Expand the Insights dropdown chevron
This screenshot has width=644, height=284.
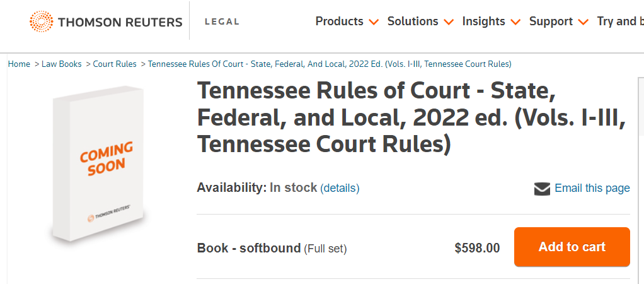pyautogui.click(x=515, y=22)
